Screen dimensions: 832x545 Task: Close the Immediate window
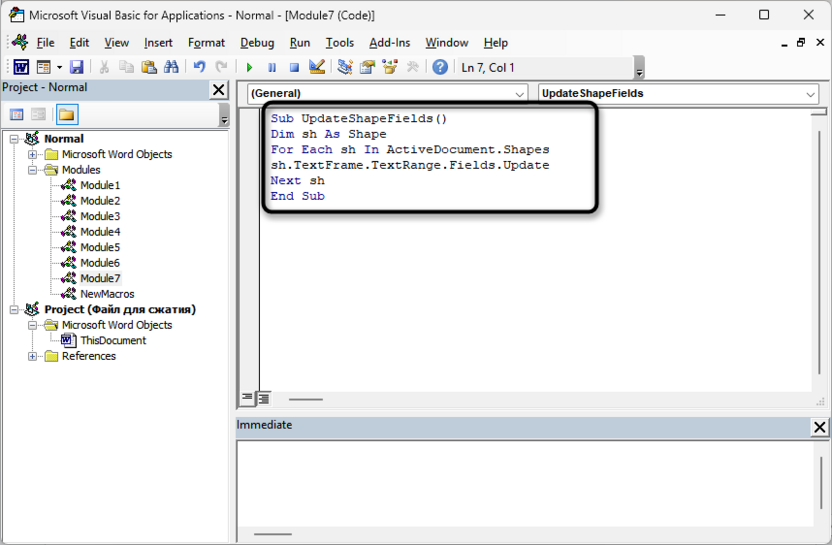(819, 427)
